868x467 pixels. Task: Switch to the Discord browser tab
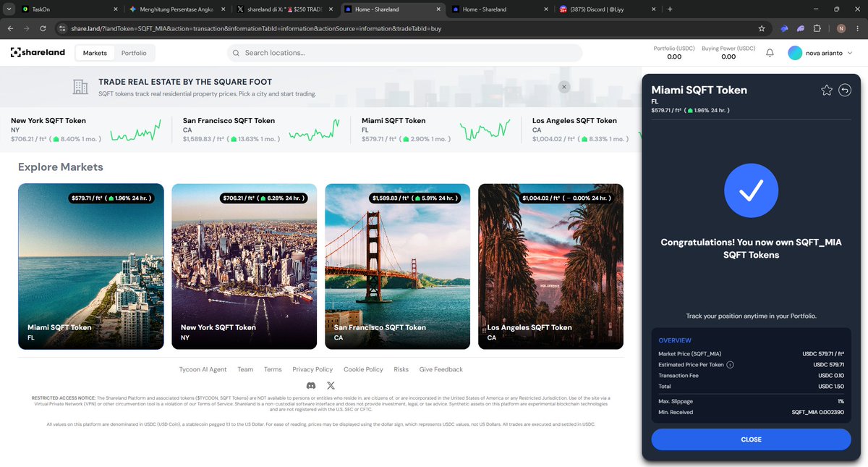click(x=608, y=9)
